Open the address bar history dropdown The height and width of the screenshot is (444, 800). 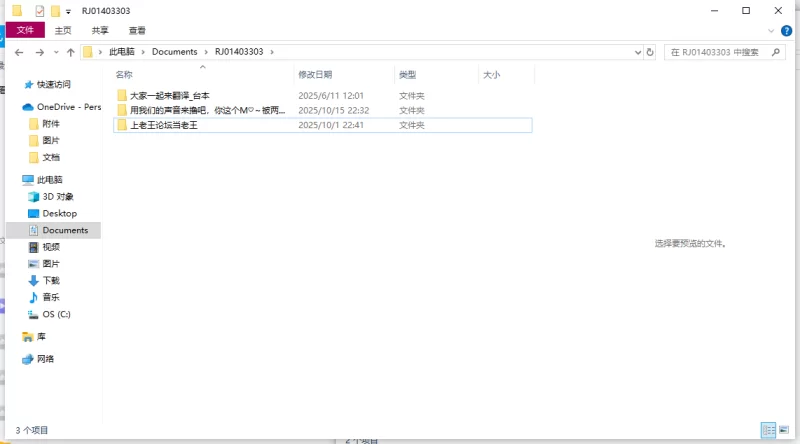coord(636,52)
